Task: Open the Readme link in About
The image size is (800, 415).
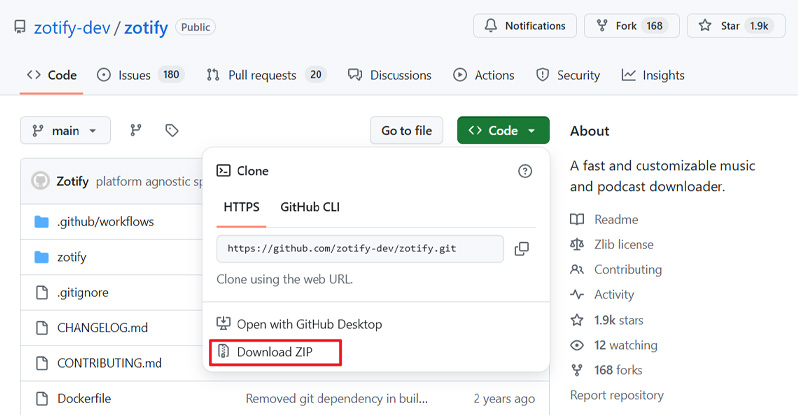Action: [x=616, y=219]
